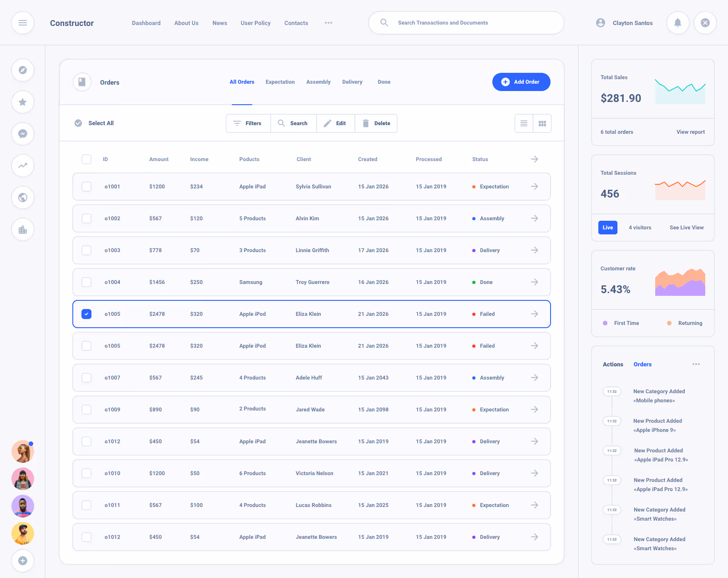Screen dimensions: 728x578
Task: Expand order o1004 details with its arrow
Action: pos(534,282)
